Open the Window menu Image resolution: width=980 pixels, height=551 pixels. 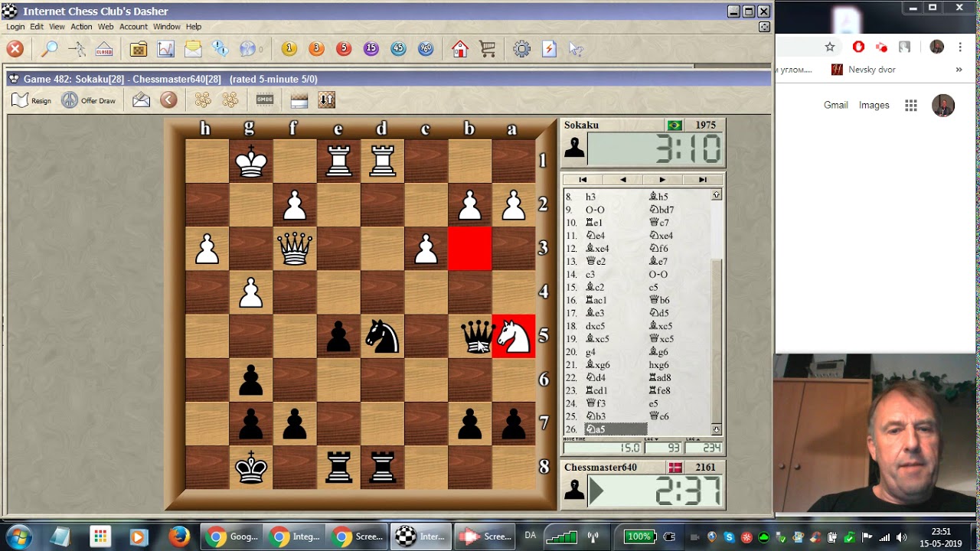pos(167,27)
